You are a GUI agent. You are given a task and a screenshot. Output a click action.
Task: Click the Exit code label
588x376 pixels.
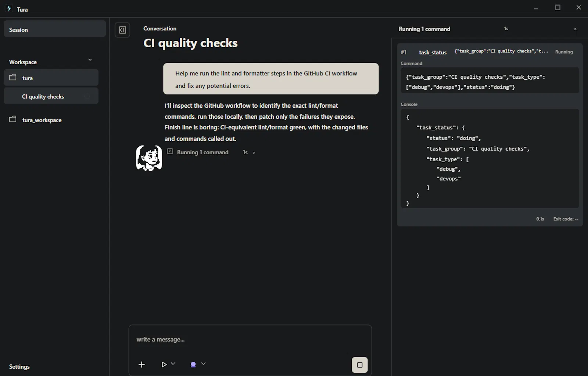[566, 219]
